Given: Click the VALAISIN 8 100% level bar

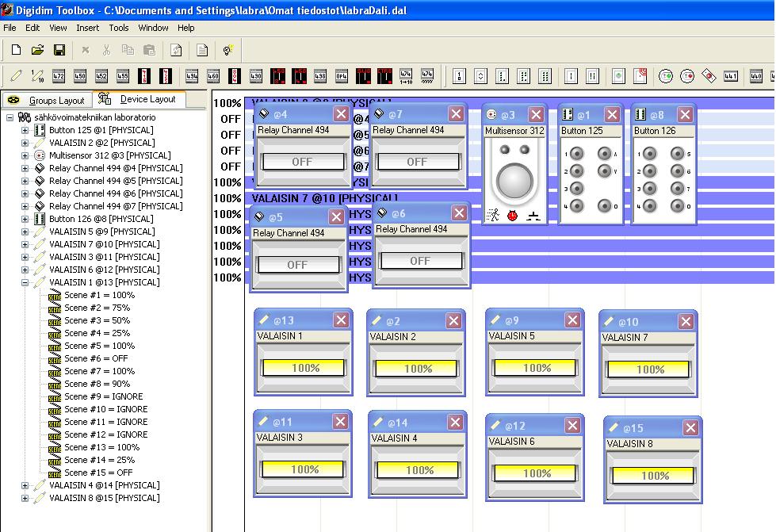Looking at the screenshot, I should coord(653,476).
